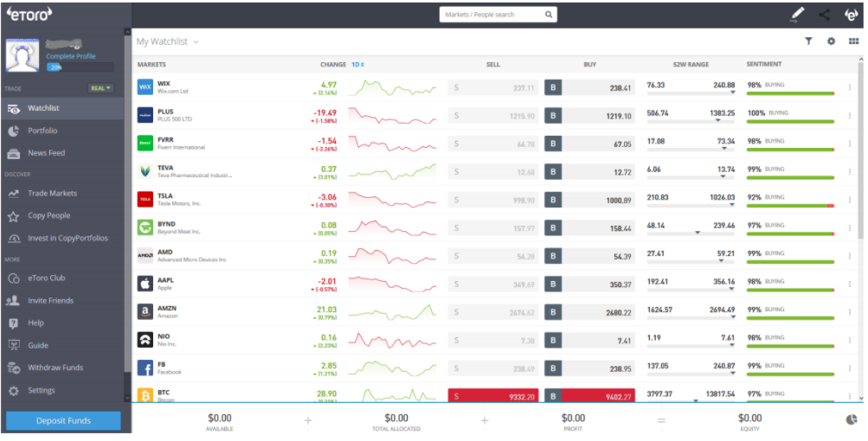
Task: Click Sell button for BTC at 9332.20
Action: pos(493,395)
